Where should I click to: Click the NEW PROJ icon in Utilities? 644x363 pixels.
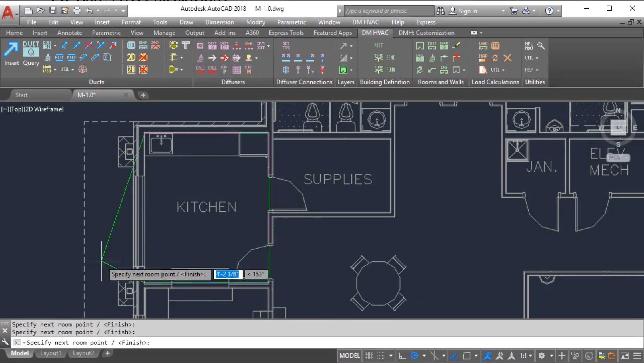point(529,46)
